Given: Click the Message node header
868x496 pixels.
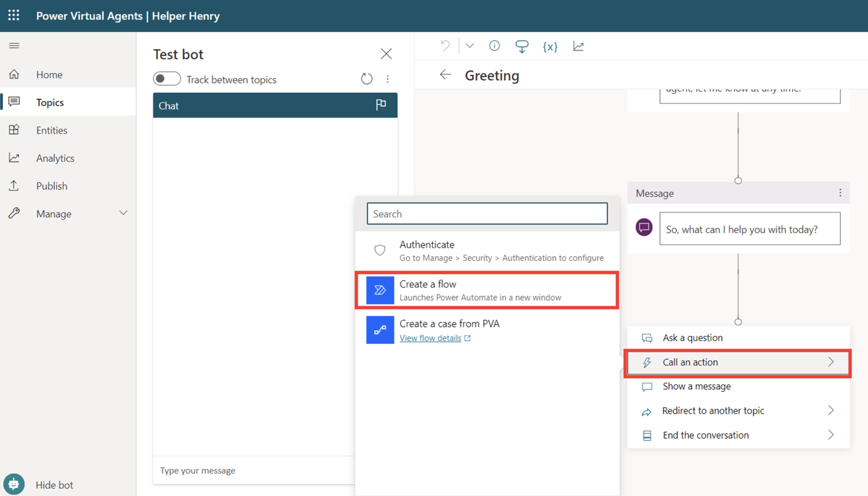Looking at the screenshot, I should pos(738,193).
